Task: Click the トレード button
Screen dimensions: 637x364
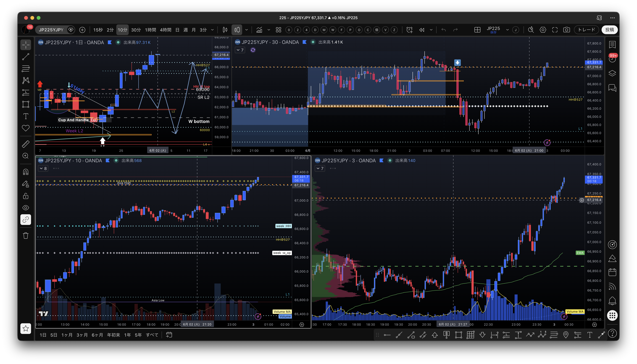Action: tap(586, 30)
